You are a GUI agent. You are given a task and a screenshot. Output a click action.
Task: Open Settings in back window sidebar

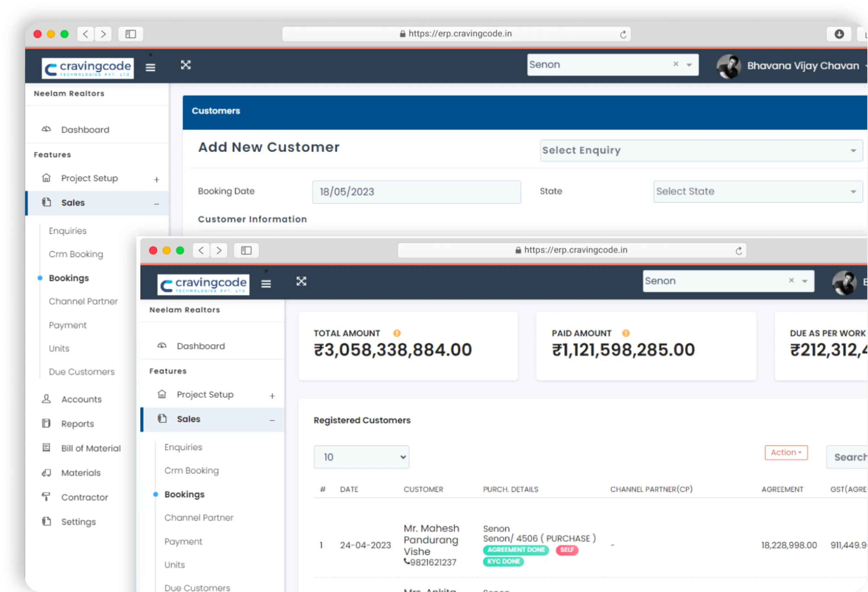(79, 522)
